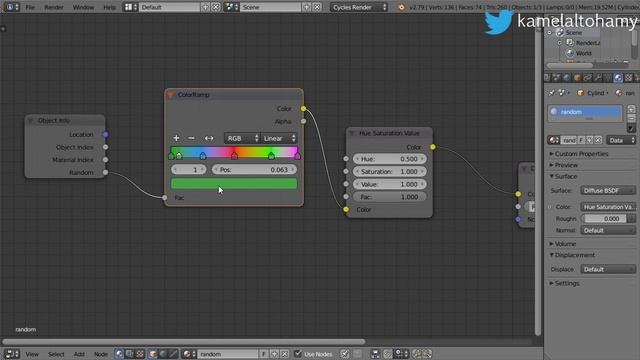This screenshot has height=360, width=640.
Task: Open the Texture properties tab
Action: (x=629, y=78)
